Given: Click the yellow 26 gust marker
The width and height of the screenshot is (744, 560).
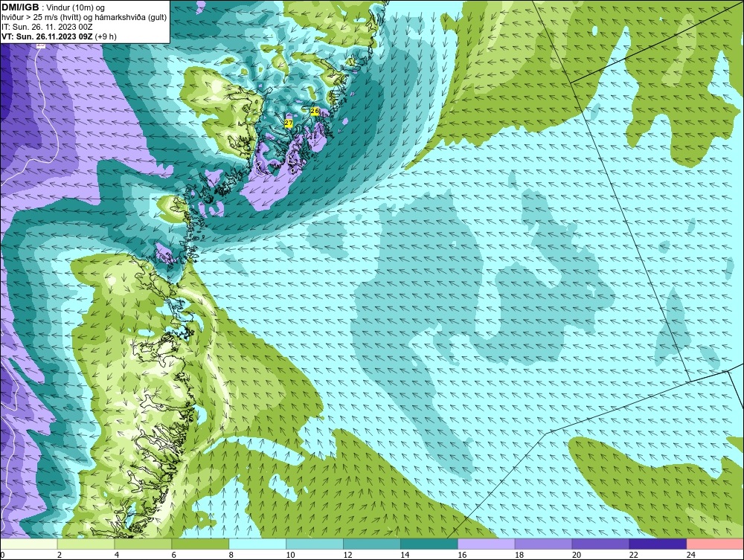Looking at the screenshot, I should (315, 111).
